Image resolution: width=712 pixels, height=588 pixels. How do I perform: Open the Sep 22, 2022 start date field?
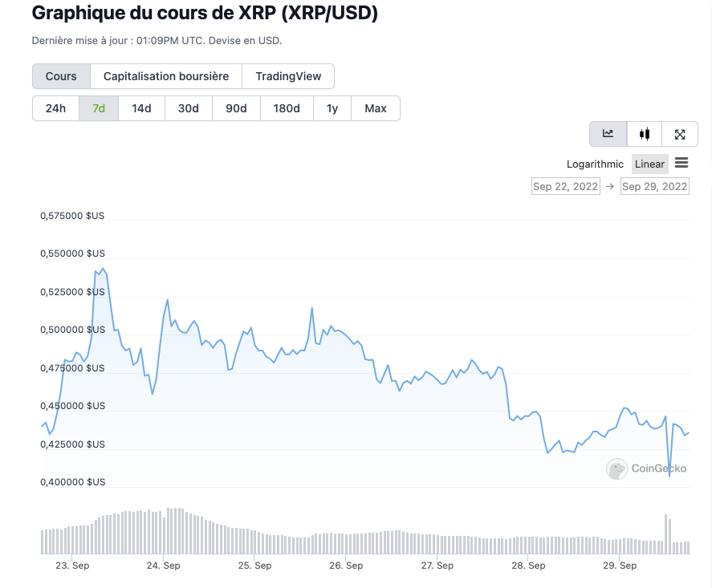[565, 186]
